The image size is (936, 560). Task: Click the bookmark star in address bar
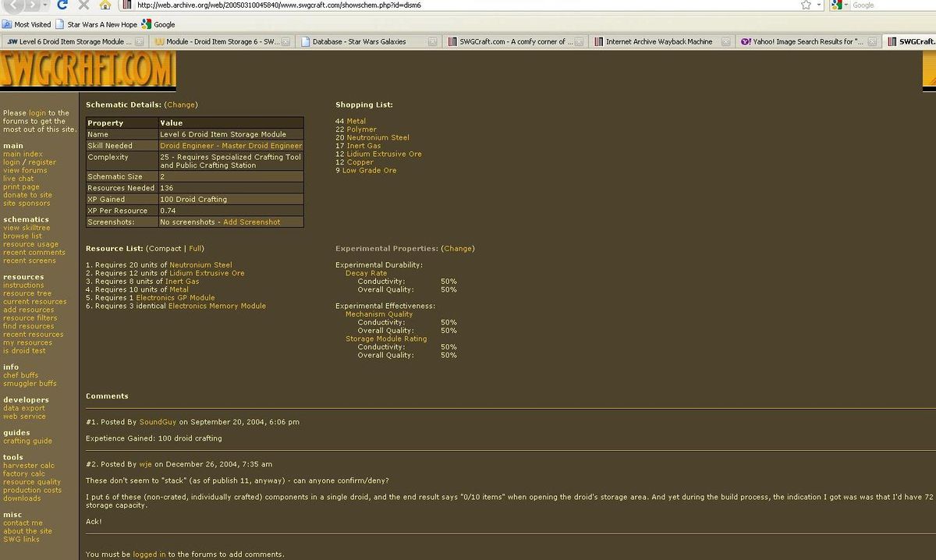[806, 5]
